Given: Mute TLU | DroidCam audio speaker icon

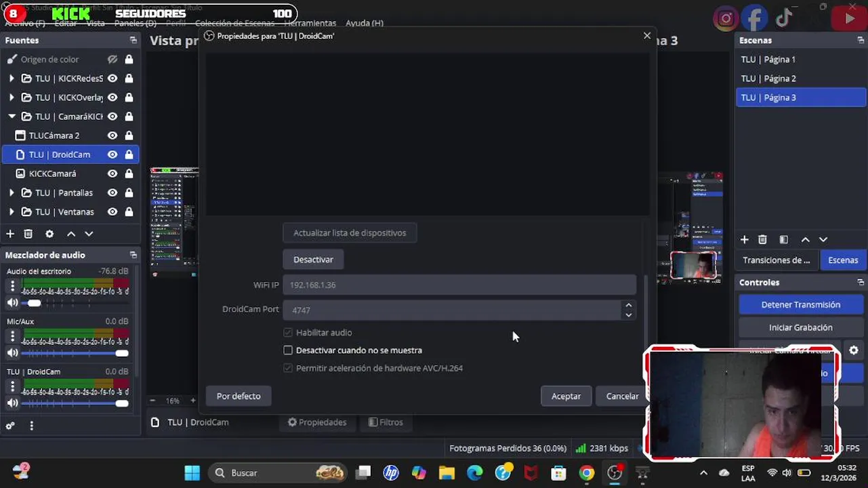Looking at the screenshot, I should tap(12, 403).
